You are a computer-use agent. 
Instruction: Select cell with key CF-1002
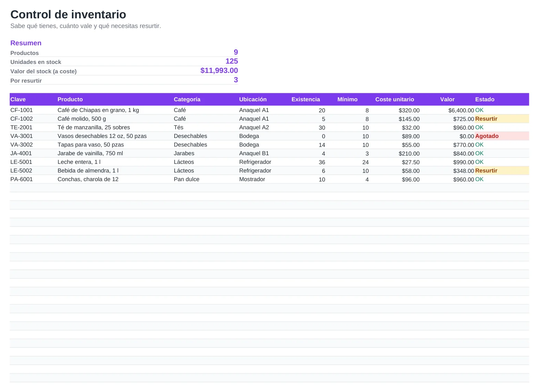[x=21, y=119]
